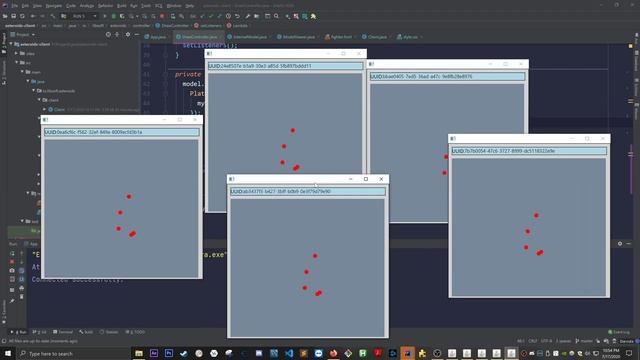Image resolution: width=640 pixels, height=360 pixels.
Task: Open the Terminal tool window tab
Action: (63, 332)
